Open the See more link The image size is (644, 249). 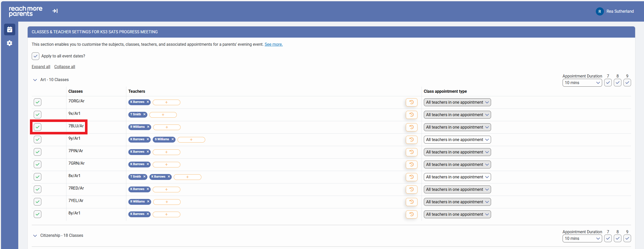pos(273,44)
